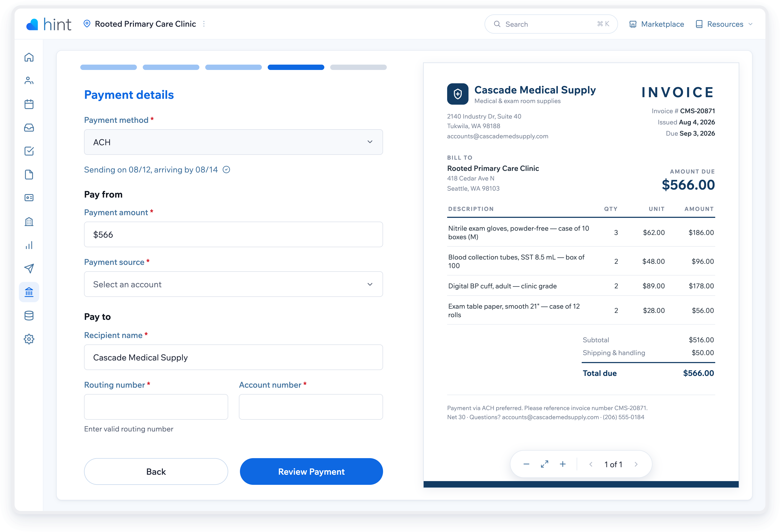Expand invoice preview to fullscreen
Viewport: 780px width, 532px height.
click(544, 464)
